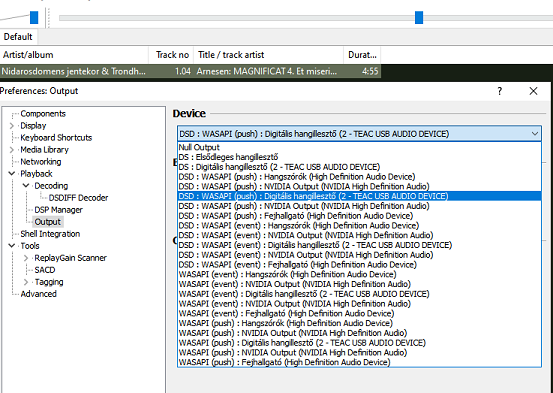Image resolution: width=553 pixels, height=393 pixels.
Task: Open the Networking preferences page
Action: click(41, 162)
